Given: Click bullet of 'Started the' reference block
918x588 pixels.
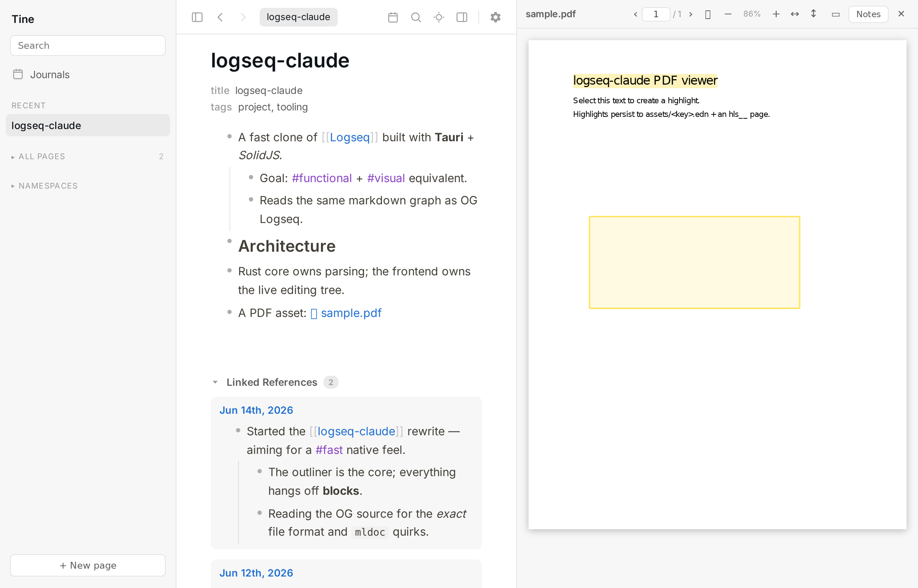Looking at the screenshot, I should (x=238, y=430).
